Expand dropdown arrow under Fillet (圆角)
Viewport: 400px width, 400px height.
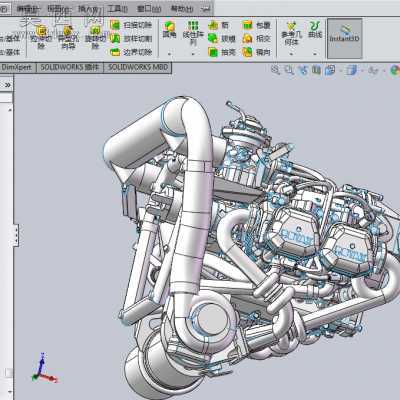pyautogui.click(x=169, y=54)
